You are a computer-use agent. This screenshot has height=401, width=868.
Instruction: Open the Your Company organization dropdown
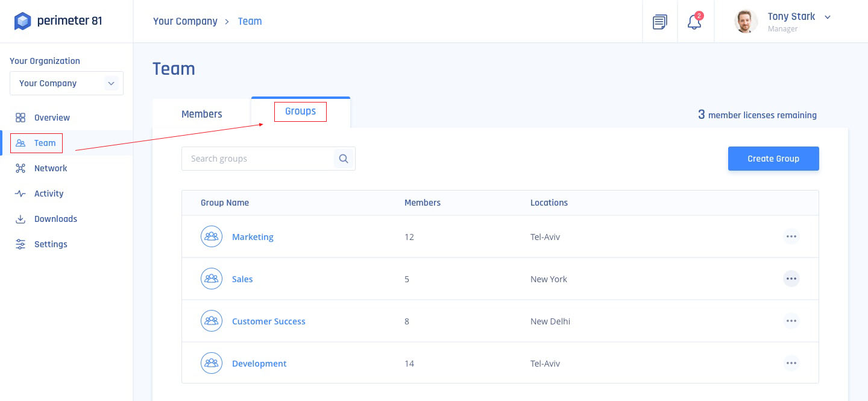point(66,83)
